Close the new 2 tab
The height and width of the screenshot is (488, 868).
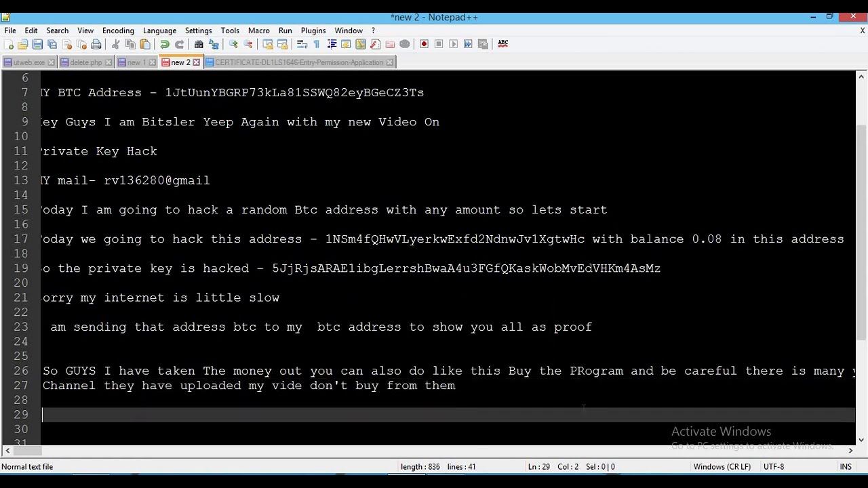click(197, 62)
